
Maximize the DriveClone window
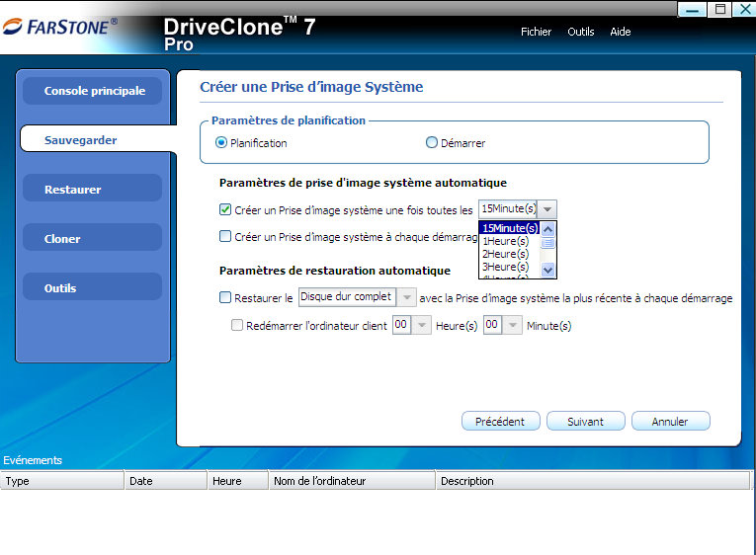coord(719,9)
